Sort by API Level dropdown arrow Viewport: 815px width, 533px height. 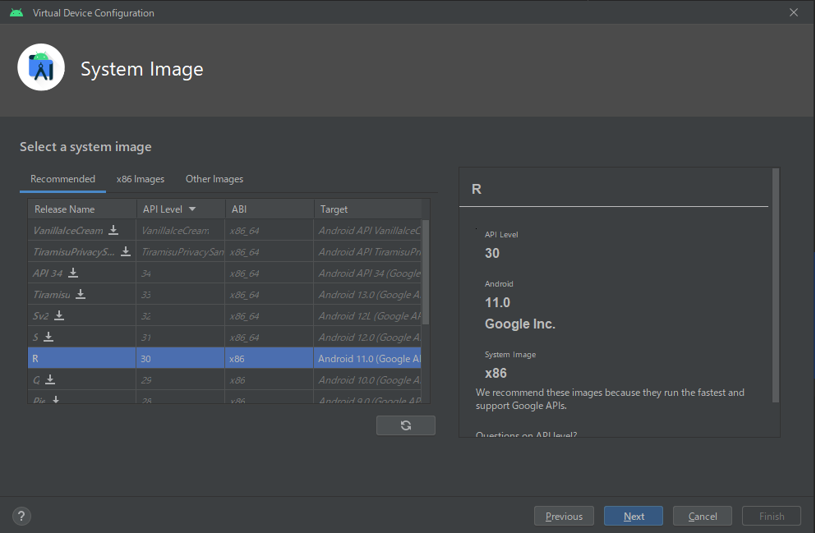(192, 209)
